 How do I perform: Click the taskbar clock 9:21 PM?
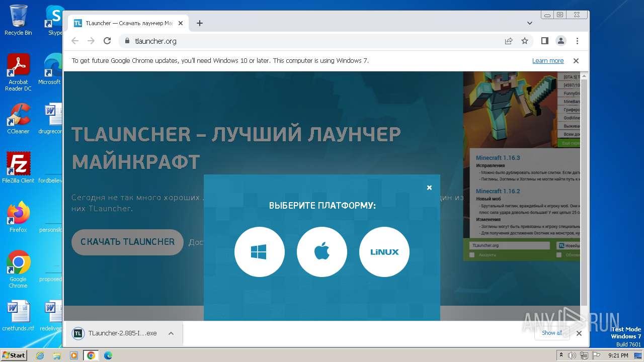point(618,355)
